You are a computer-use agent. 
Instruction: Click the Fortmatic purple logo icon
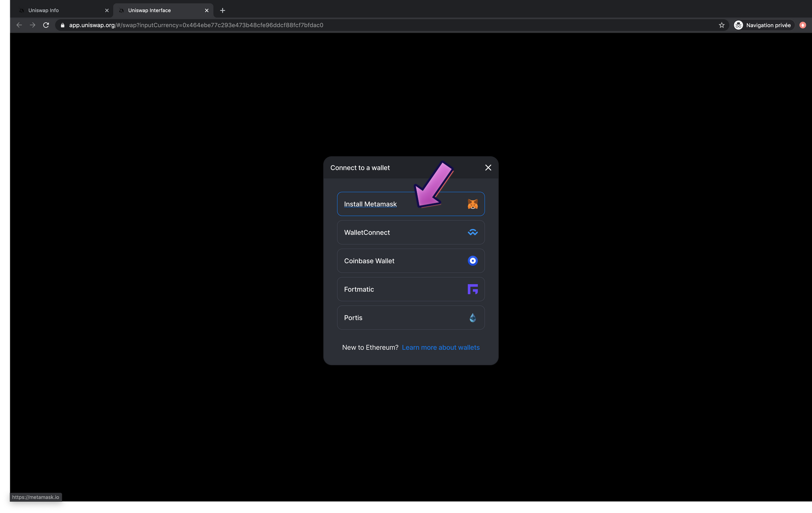(x=473, y=289)
